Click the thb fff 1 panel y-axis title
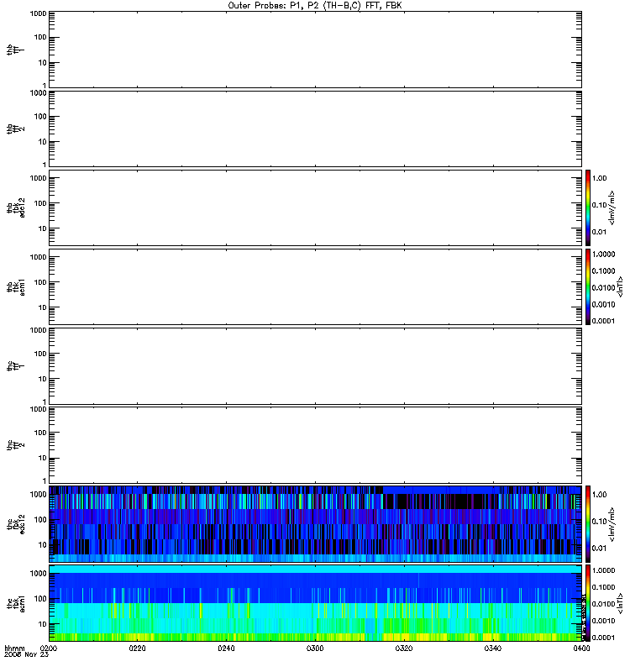 (15, 50)
